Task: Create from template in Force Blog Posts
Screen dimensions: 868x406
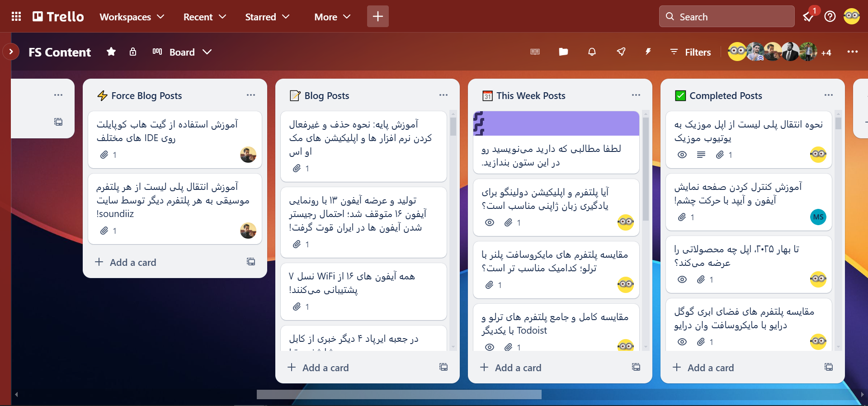Action: click(251, 262)
